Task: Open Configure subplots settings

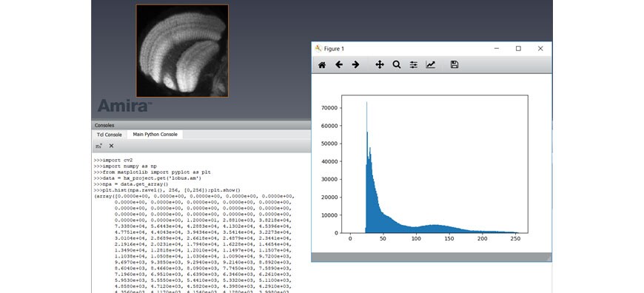Action: pyautogui.click(x=414, y=65)
